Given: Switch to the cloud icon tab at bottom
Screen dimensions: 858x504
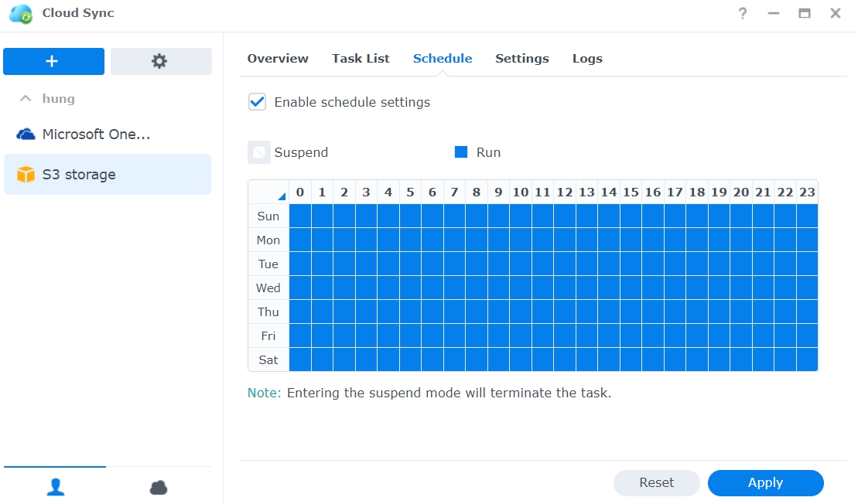Looking at the screenshot, I should (x=159, y=487).
